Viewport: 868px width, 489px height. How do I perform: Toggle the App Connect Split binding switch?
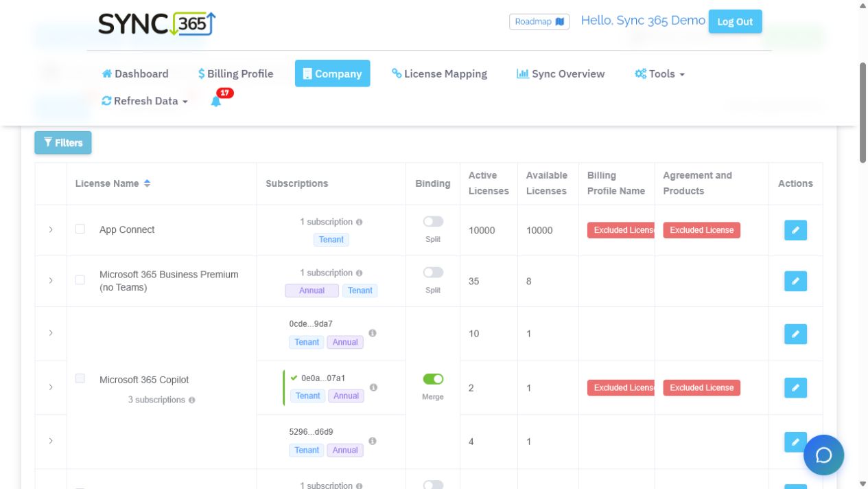[x=433, y=221]
